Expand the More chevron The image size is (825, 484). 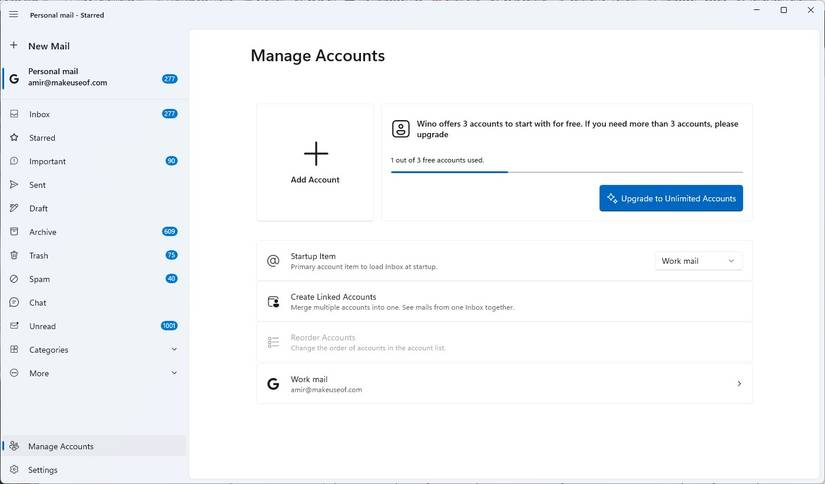tap(174, 373)
